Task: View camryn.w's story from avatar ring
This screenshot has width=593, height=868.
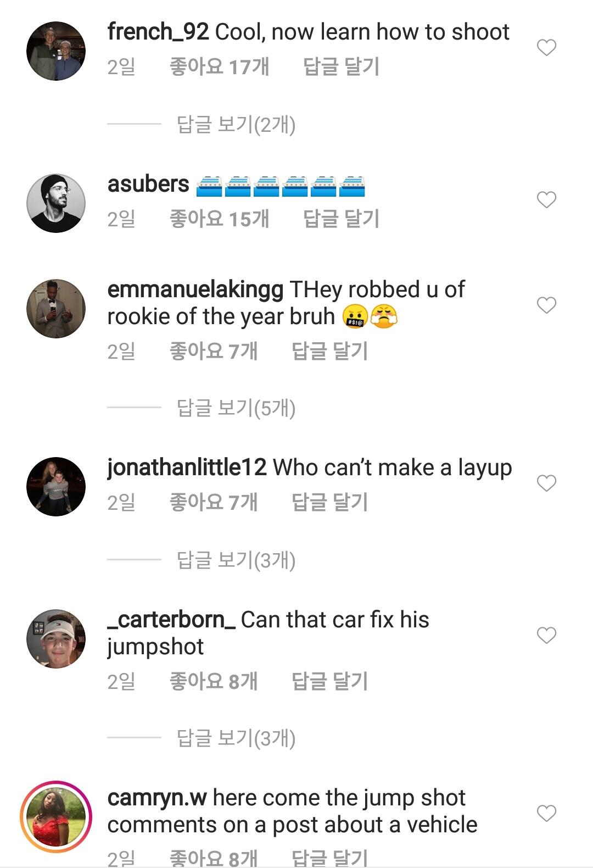Action: click(56, 817)
